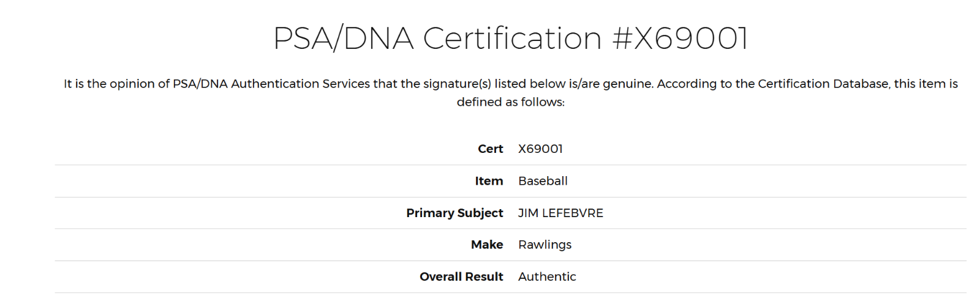Click the Rawlings make value
Screen dimensions: 980x296
pyautogui.click(x=545, y=245)
